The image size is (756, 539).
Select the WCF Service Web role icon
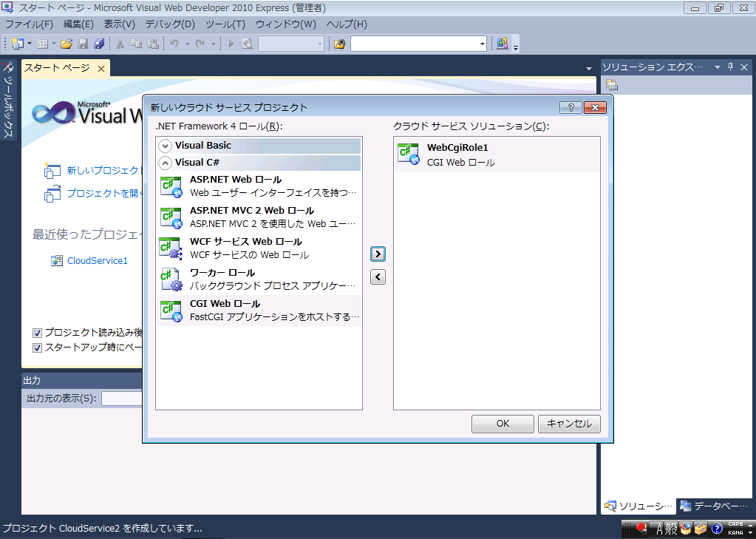pyautogui.click(x=171, y=248)
